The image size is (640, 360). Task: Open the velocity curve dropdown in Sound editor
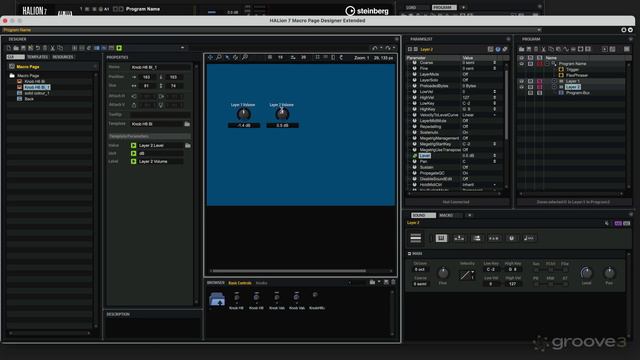coord(473,272)
